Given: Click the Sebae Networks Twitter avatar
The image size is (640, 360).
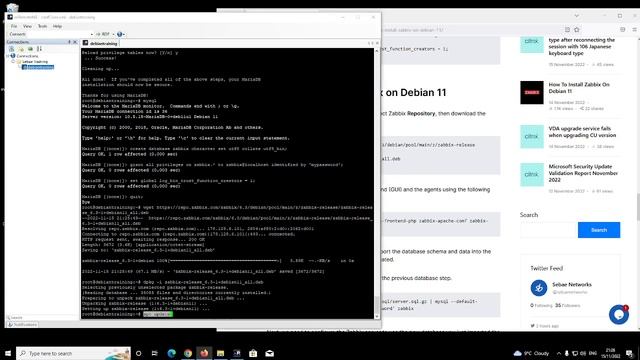Looking at the screenshot, I should [x=539, y=288].
